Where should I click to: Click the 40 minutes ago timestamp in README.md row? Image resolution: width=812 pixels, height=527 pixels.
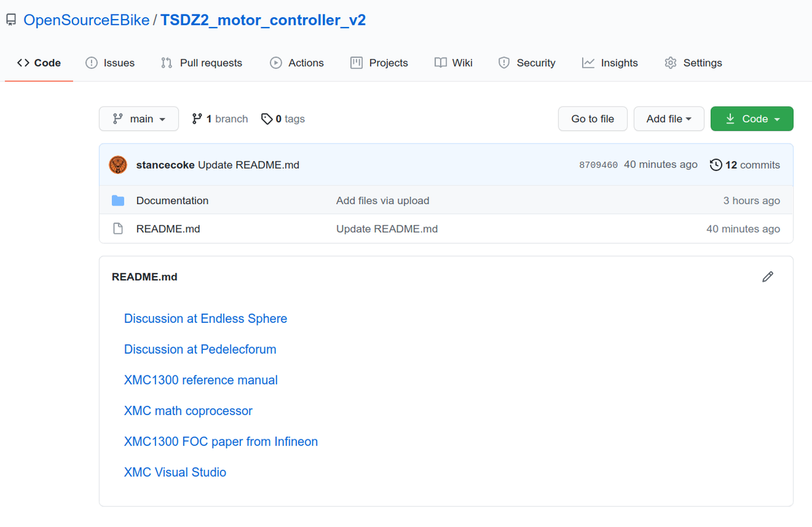[743, 229]
